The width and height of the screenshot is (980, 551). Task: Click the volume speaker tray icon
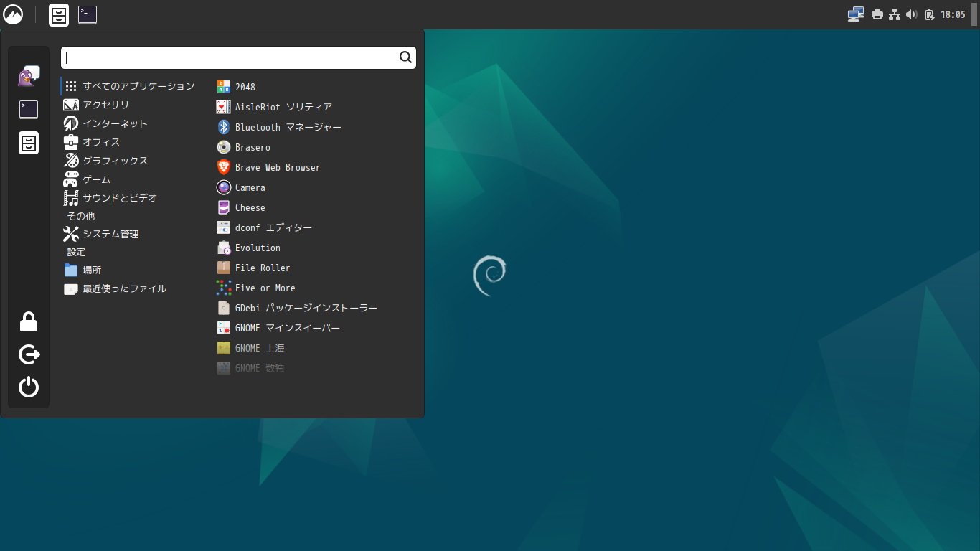(x=911, y=14)
